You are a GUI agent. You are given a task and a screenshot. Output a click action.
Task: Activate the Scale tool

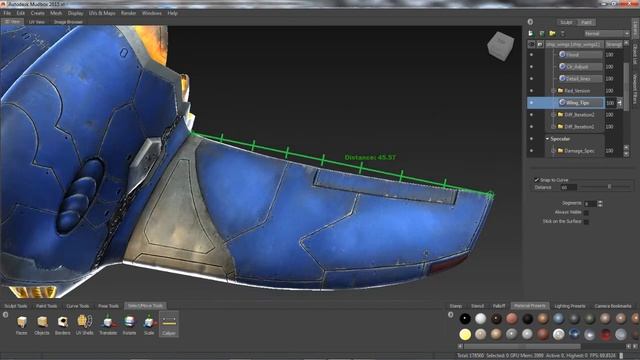(149, 324)
